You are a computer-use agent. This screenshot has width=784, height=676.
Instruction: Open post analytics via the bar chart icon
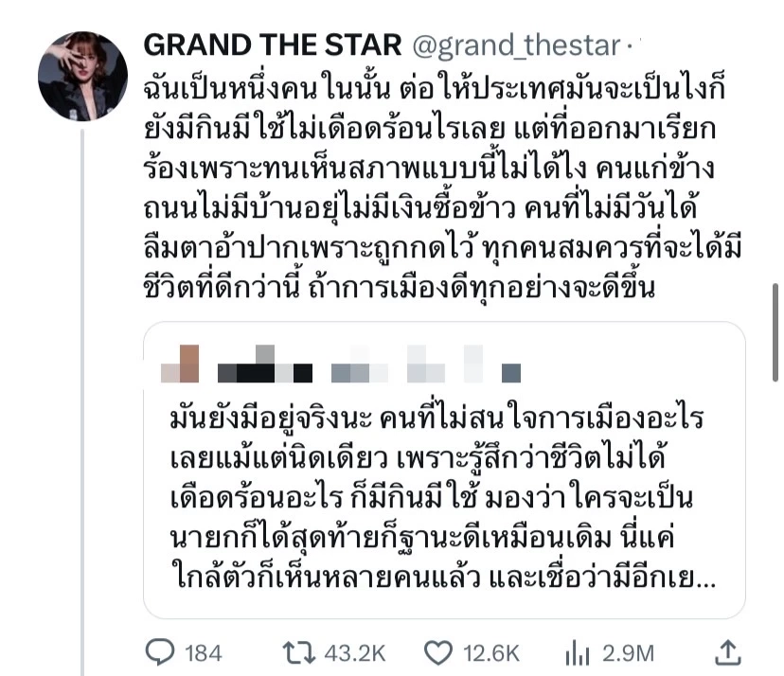pos(579,653)
